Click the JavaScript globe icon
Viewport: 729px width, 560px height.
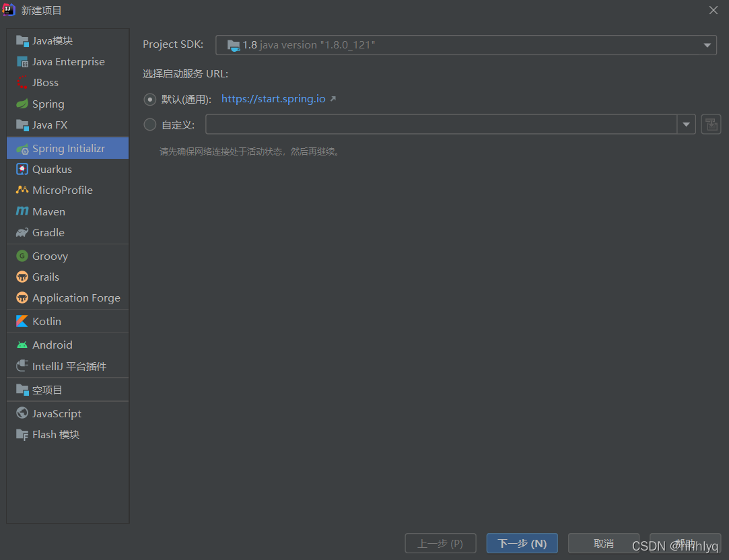pos(22,413)
